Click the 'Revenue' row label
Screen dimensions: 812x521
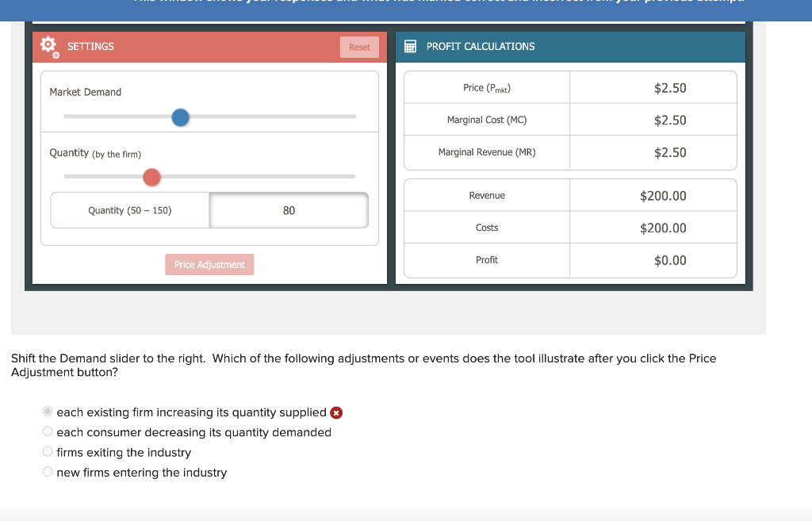487,196
